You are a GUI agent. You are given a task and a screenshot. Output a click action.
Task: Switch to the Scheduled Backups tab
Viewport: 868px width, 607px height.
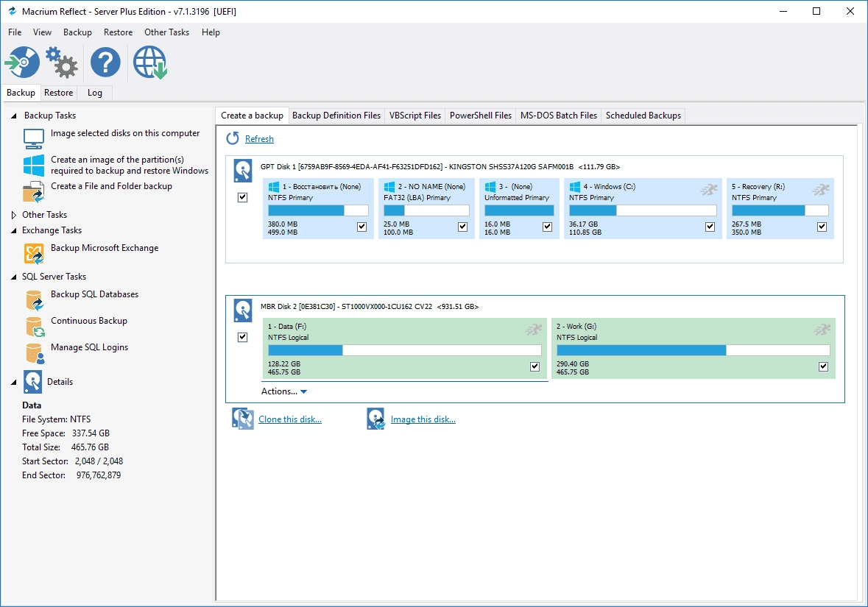(x=643, y=115)
